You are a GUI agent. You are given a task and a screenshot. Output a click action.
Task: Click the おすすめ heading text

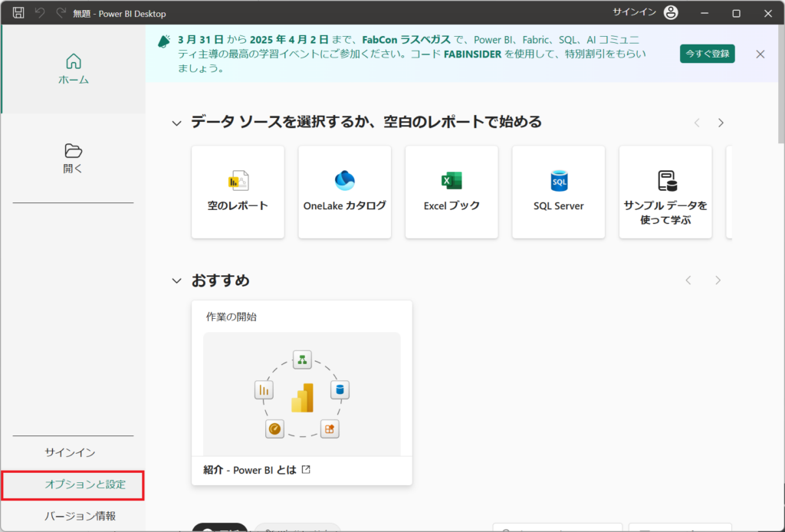click(220, 281)
